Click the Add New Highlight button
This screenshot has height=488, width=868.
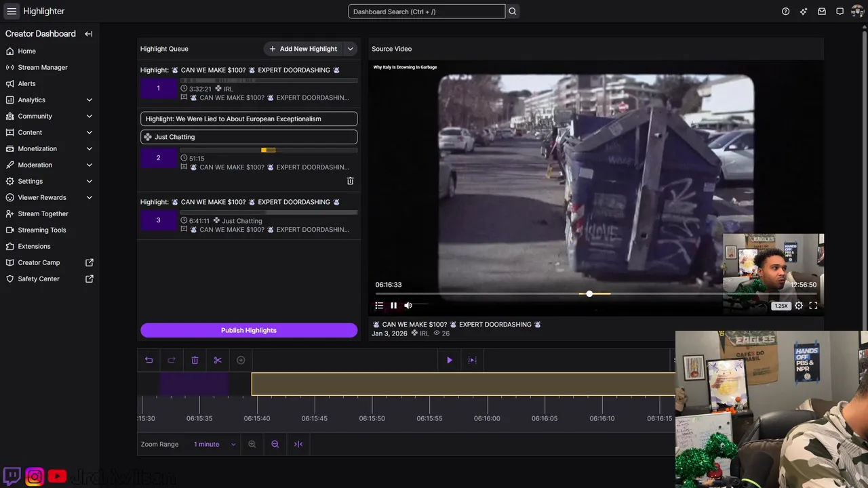[303, 49]
